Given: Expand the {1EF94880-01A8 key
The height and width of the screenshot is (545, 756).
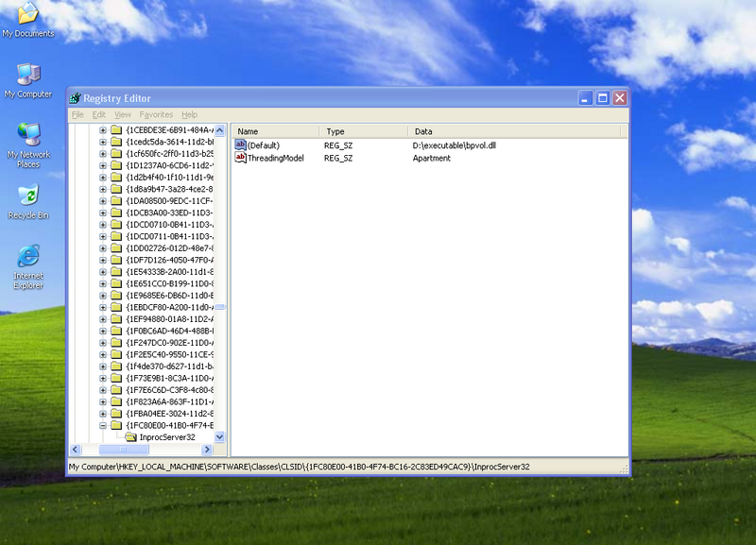Looking at the screenshot, I should 103,319.
